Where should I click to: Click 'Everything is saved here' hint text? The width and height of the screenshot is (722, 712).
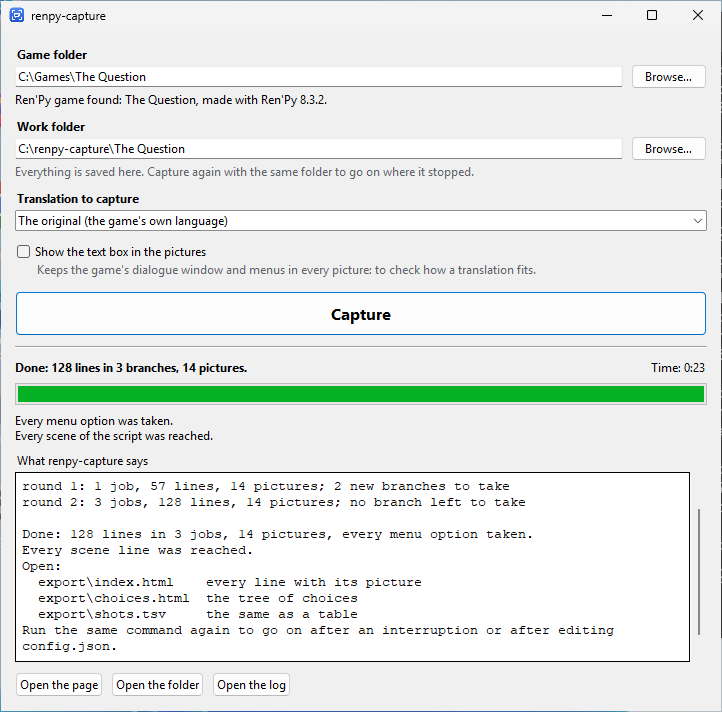click(245, 172)
